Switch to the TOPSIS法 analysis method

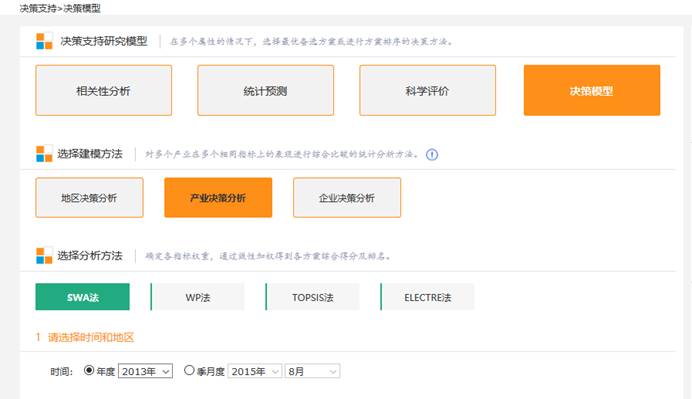312,297
